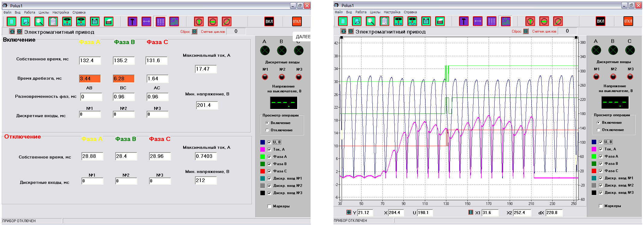Toggle the Ток, A checkbox in left window
The width and height of the screenshot is (644, 227).
pyautogui.click(x=269, y=149)
